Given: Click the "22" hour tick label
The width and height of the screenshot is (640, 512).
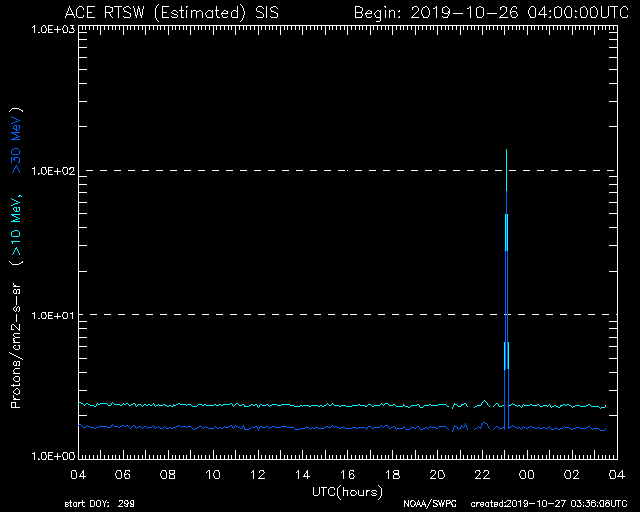Looking at the screenshot, I should [x=482, y=475].
